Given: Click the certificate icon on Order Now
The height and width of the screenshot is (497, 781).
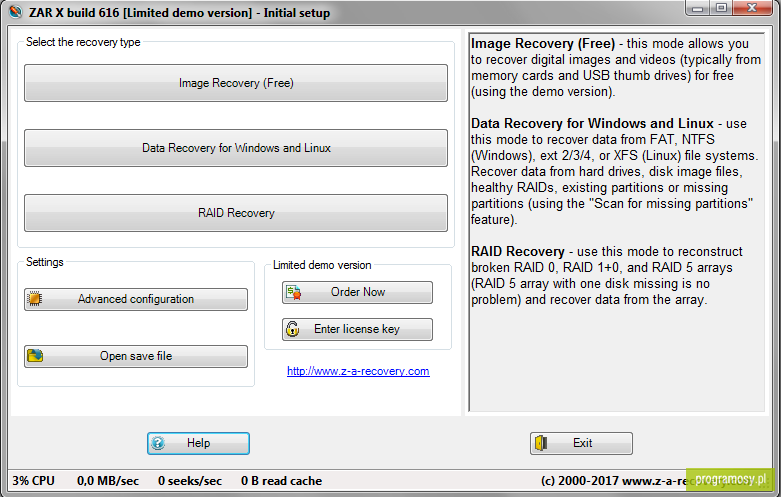Looking at the screenshot, I should [x=293, y=292].
